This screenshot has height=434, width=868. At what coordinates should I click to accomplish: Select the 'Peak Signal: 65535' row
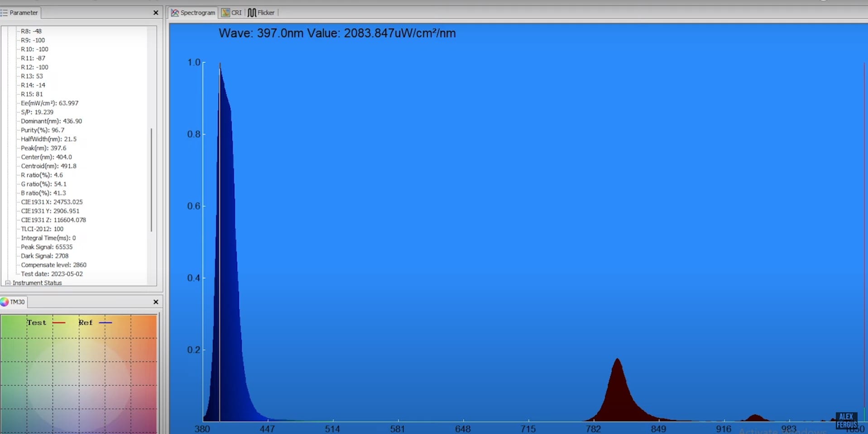(x=47, y=247)
